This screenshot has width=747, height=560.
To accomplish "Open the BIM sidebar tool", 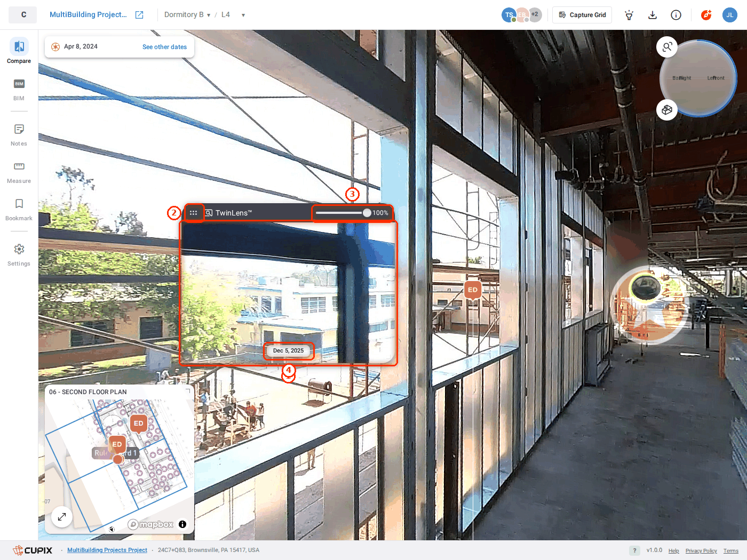I will tap(19, 90).
